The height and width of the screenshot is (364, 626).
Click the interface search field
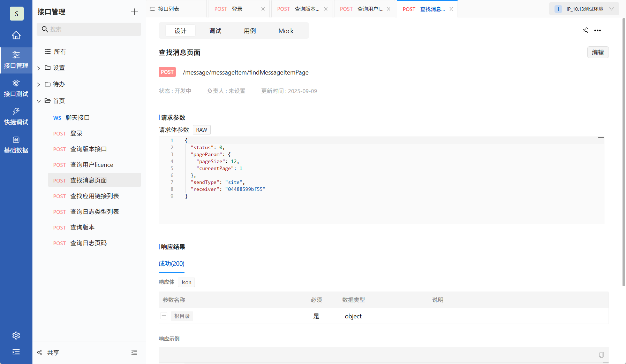pyautogui.click(x=89, y=29)
